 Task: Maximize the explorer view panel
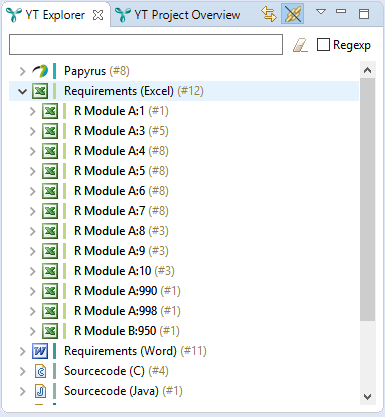pyautogui.click(x=364, y=14)
